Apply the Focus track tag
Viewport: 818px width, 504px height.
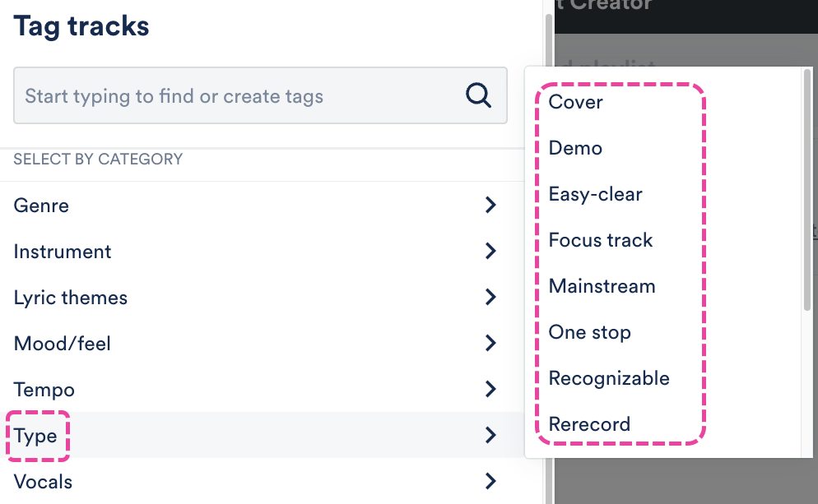601,240
